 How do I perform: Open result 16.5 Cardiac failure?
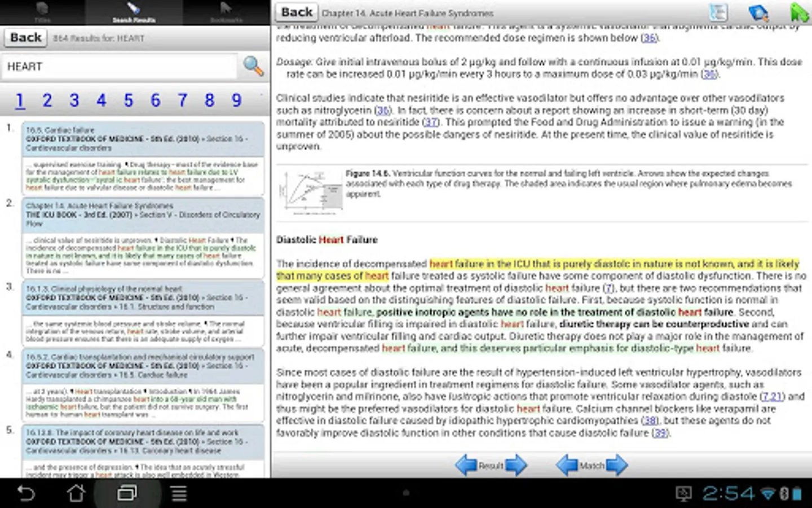[143, 159]
